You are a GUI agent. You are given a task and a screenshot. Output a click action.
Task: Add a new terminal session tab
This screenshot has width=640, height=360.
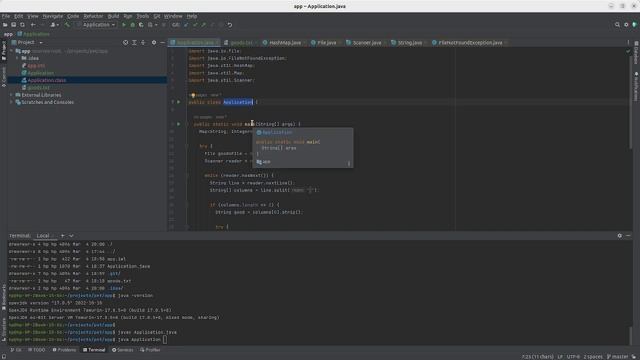click(x=62, y=236)
